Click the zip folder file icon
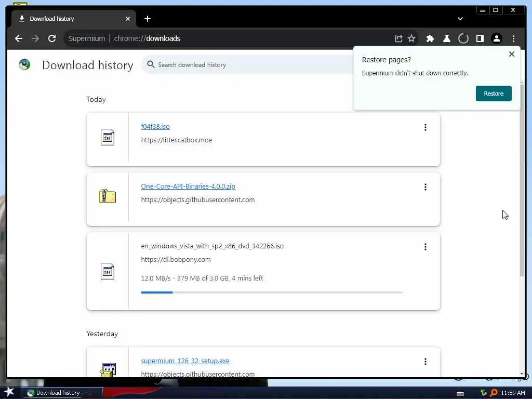The image size is (532, 399). (108, 196)
